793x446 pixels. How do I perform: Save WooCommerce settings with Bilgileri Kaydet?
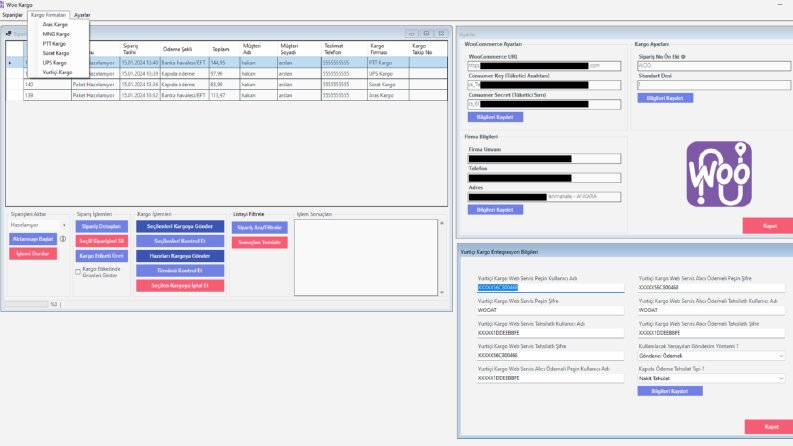coord(495,117)
